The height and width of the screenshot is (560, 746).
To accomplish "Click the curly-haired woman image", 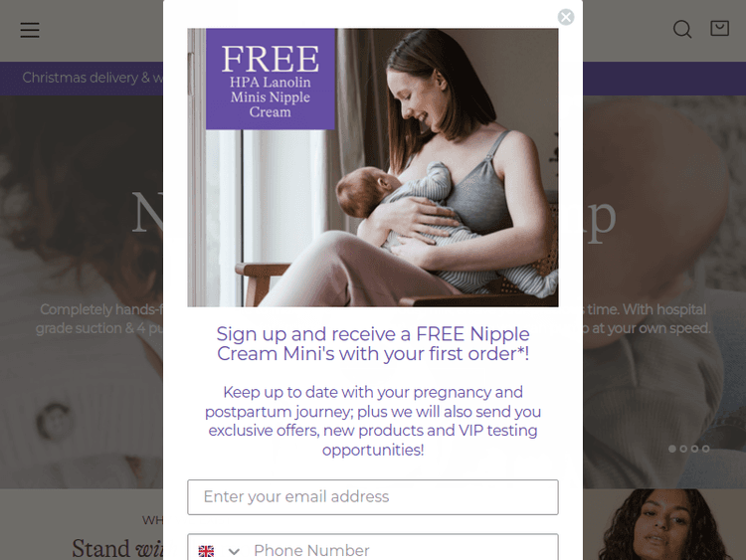I will pyautogui.click(x=664, y=524).
